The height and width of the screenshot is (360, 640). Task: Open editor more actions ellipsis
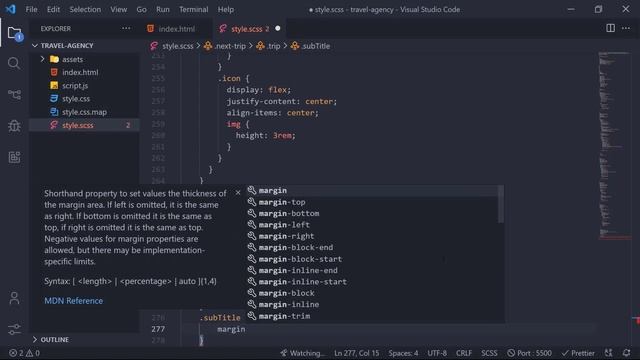coord(626,28)
